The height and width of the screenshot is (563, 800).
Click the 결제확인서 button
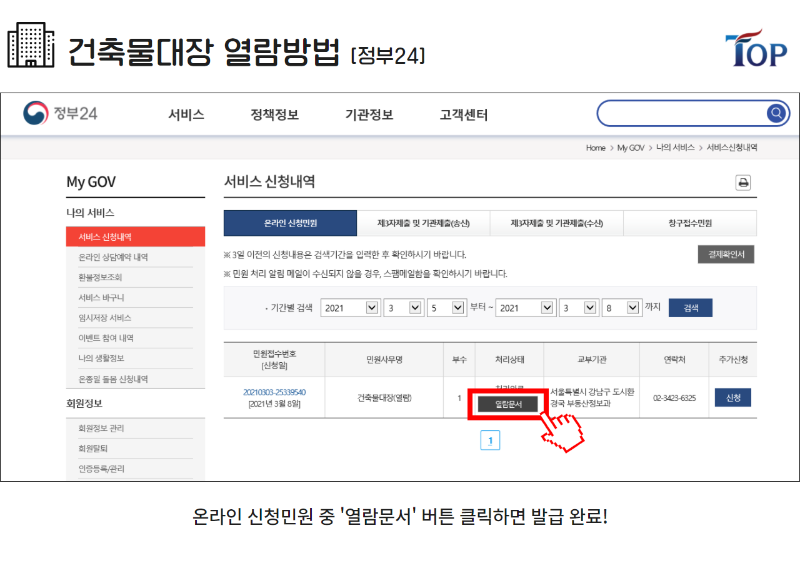point(726,254)
